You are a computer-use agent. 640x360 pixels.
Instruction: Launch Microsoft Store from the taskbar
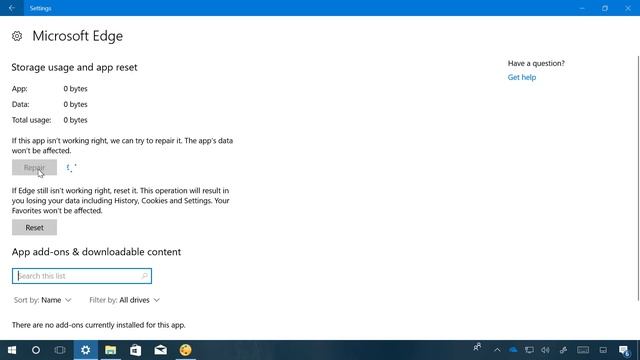click(136, 350)
